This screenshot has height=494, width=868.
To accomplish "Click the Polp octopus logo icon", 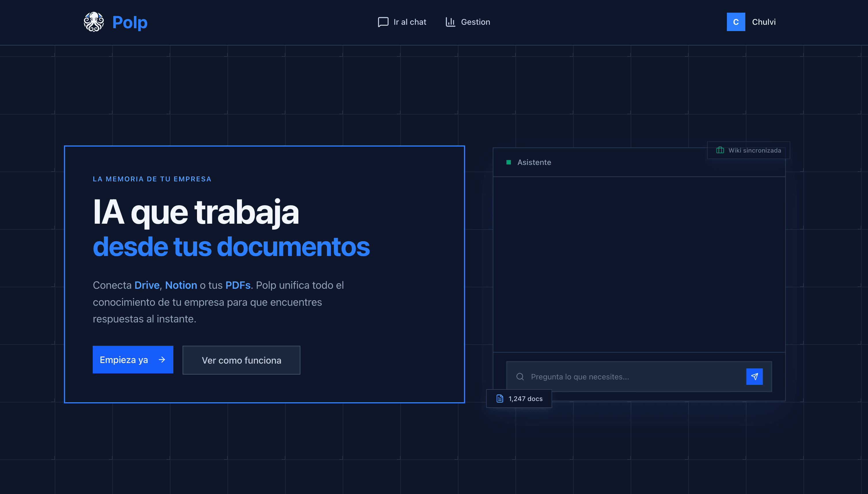I will pyautogui.click(x=94, y=22).
